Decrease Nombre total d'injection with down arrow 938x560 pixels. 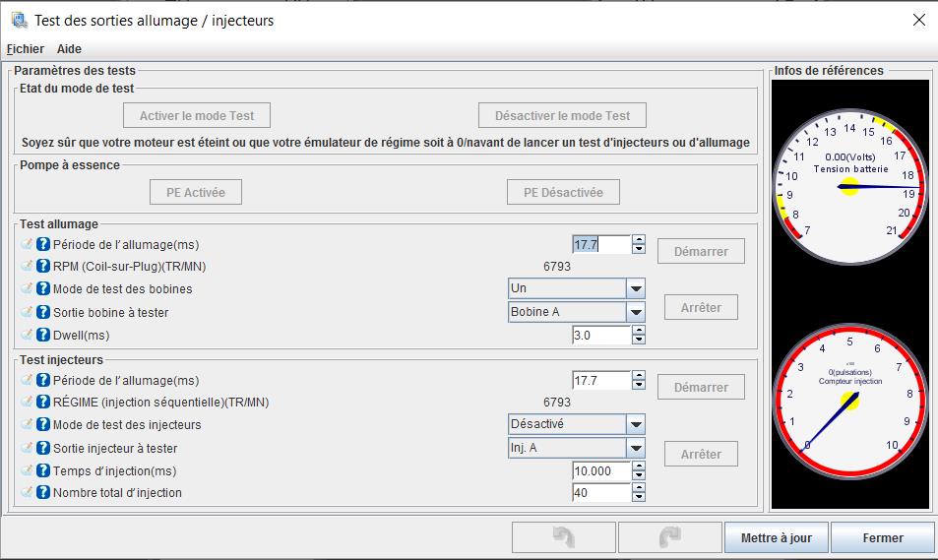[x=639, y=498]
